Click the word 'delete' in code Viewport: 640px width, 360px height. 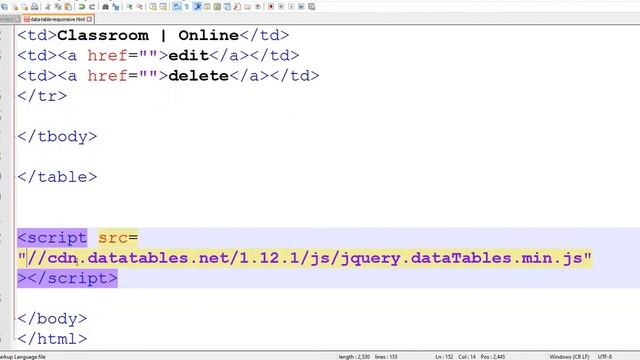point(198,76)
